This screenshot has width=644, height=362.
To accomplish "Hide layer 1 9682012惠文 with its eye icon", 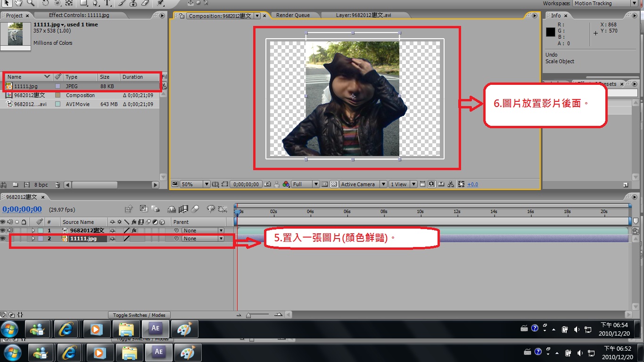I will pyautogui.click(x=3, y=230).
